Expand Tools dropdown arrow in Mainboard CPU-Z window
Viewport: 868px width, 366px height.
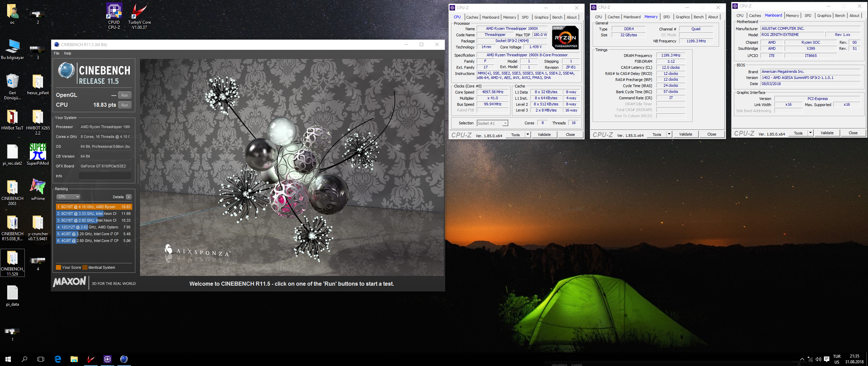[810, 133]
